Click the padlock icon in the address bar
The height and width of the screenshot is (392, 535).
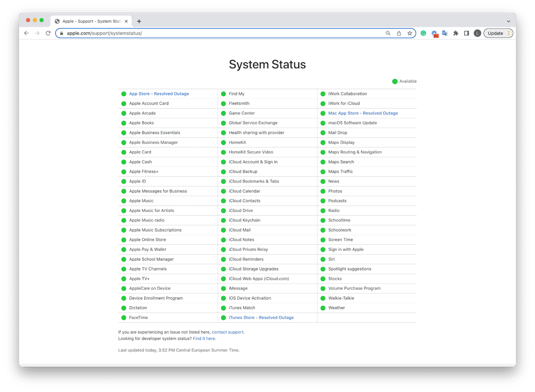61,33
